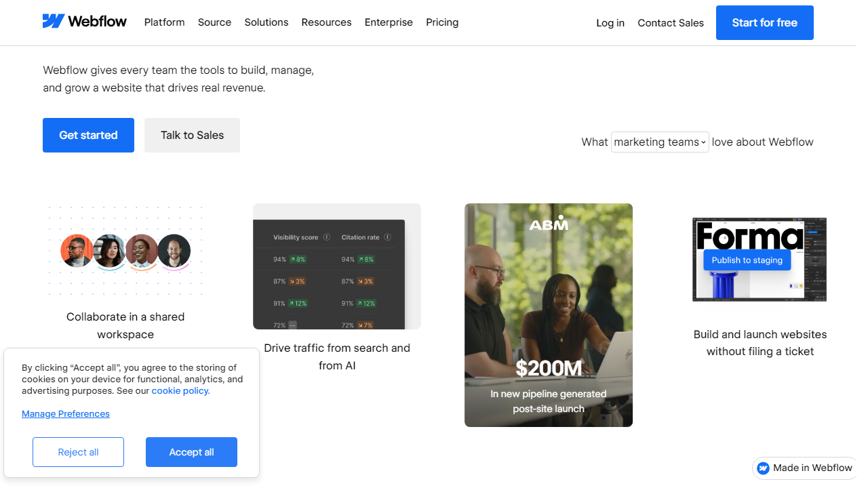Click the ABM logo on the photo card
This screenshot has width=868, height=488.
click(549, 224)
